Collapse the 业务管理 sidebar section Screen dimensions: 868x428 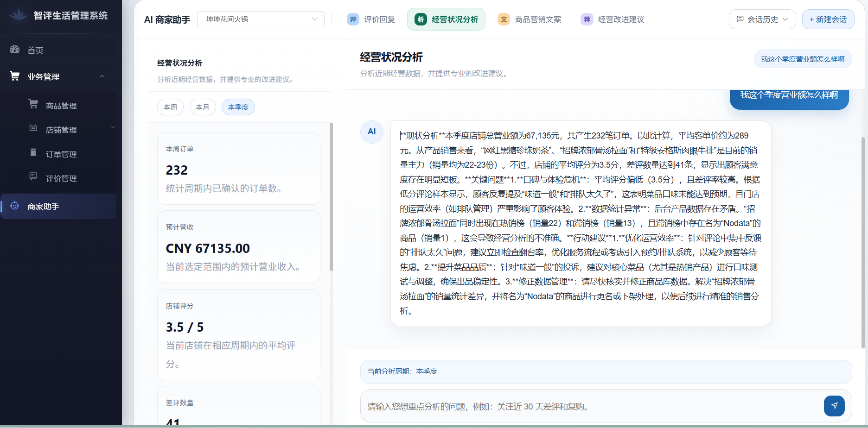click(x=102, y=76)
